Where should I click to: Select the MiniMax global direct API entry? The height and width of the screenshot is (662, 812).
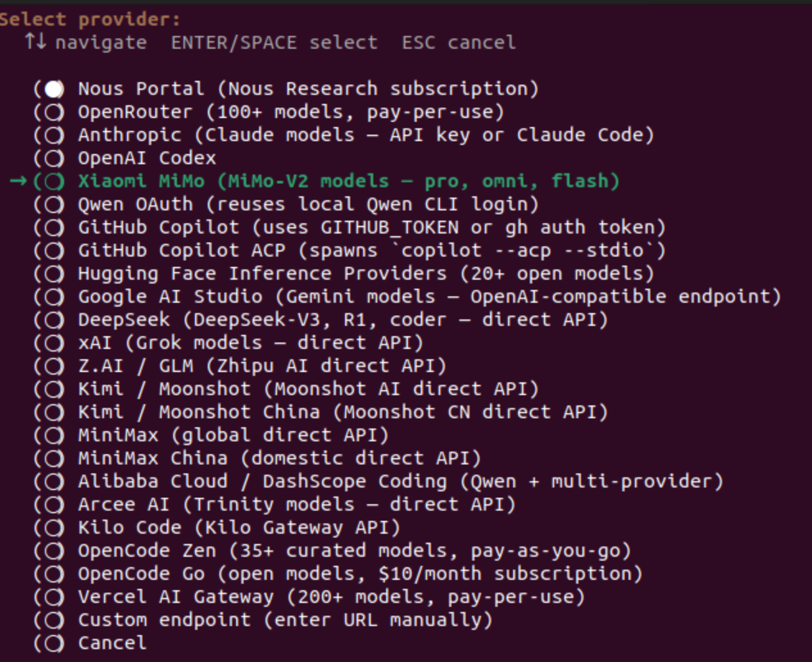click(233, 436)
